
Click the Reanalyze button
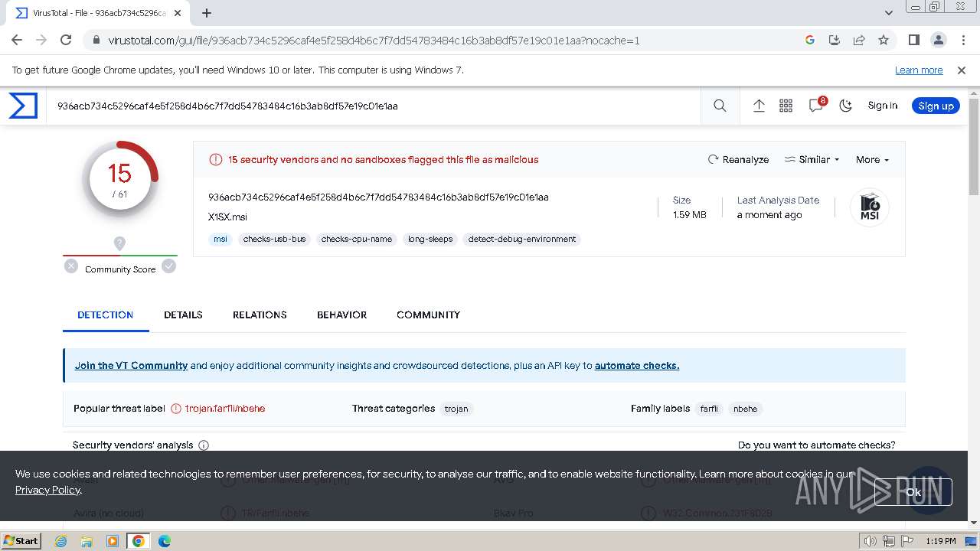coord(738,159)
